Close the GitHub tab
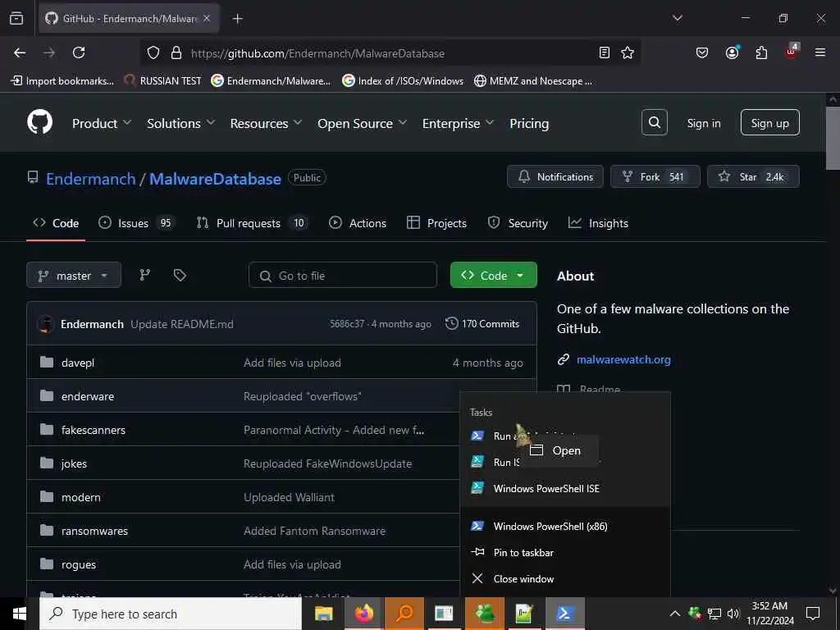The width and height of the screenshot is (840, 630). point(207,18)
